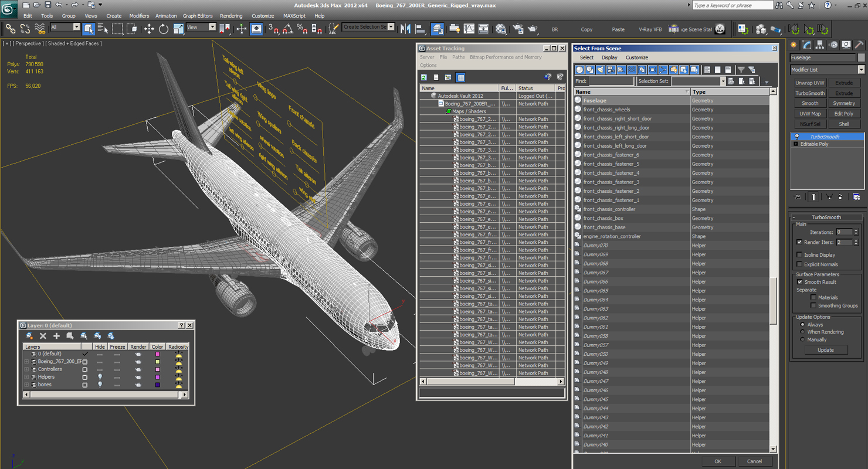The image size is (868, 469).
Task: Toggle the Percent Snap tool
Action: click(302, 28)
